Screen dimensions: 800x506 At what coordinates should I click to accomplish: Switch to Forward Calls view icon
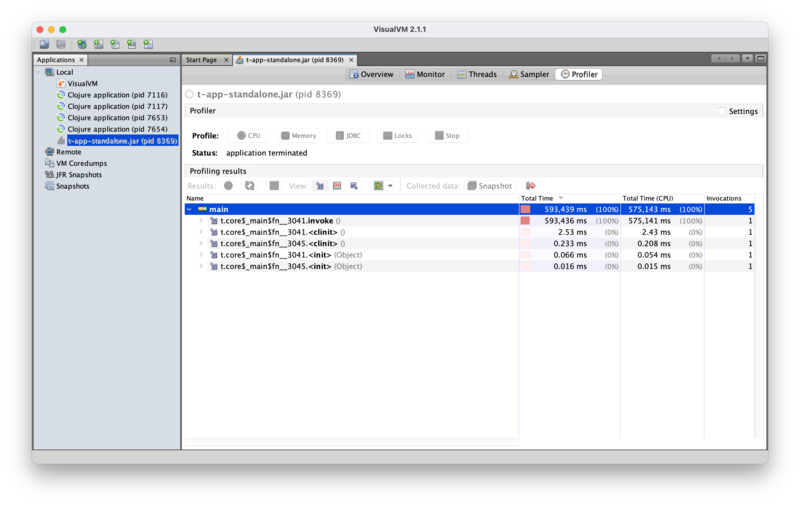pos(320,186)
